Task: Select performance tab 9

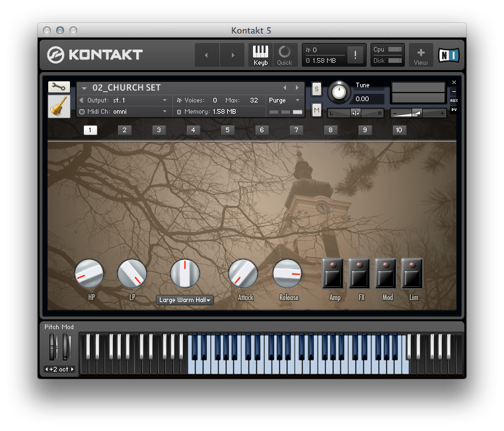Action: click(365, 130)
